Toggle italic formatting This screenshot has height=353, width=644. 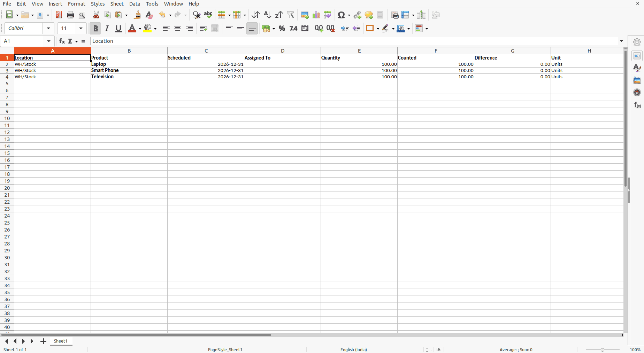click(107, 28)
